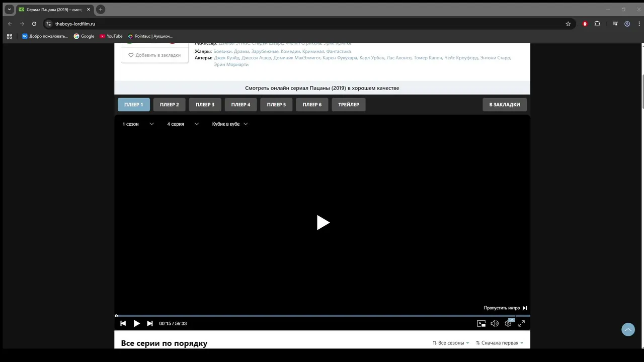Open the Pointauc bookmark

coord(150,36)
